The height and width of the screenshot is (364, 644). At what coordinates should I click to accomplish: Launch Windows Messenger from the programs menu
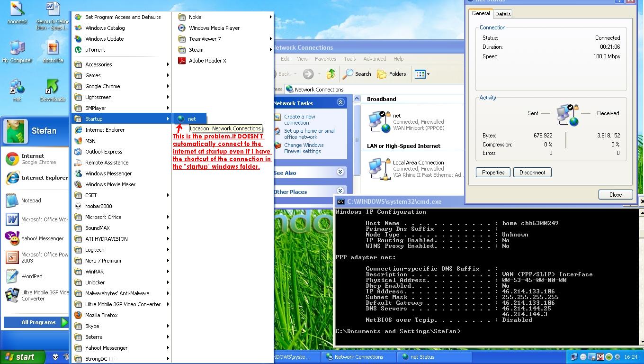click(x=121, y=173)
